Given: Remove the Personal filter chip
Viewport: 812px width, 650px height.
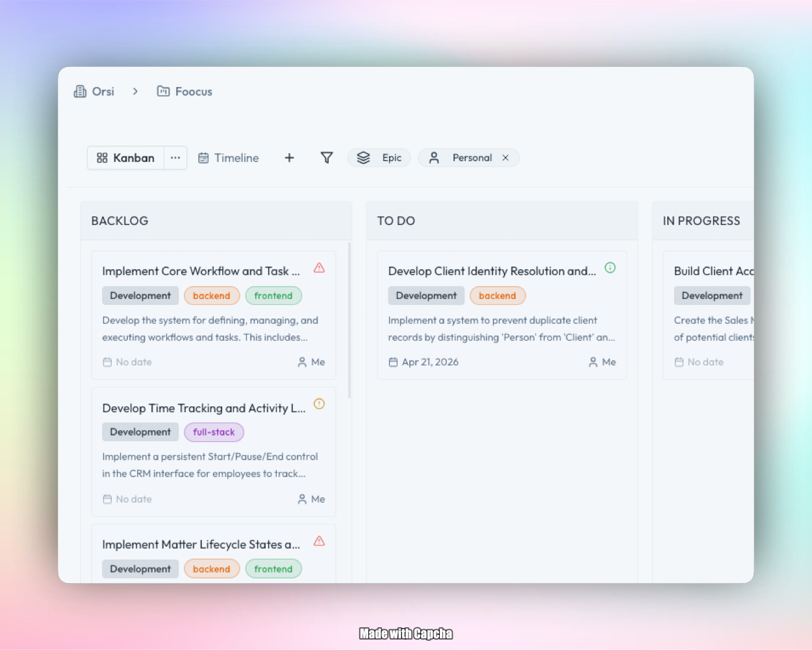Looking at the screenshot, I should coord(505,157).
